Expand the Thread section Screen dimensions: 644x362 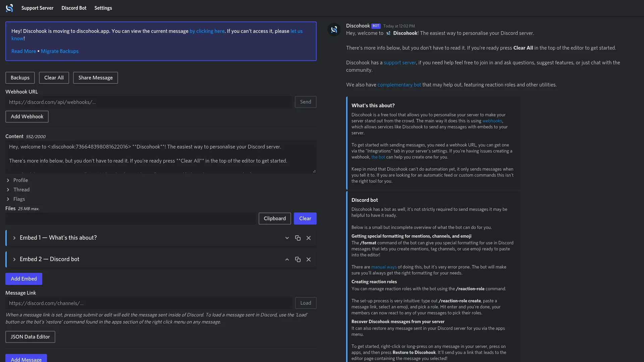pos(18,190)
